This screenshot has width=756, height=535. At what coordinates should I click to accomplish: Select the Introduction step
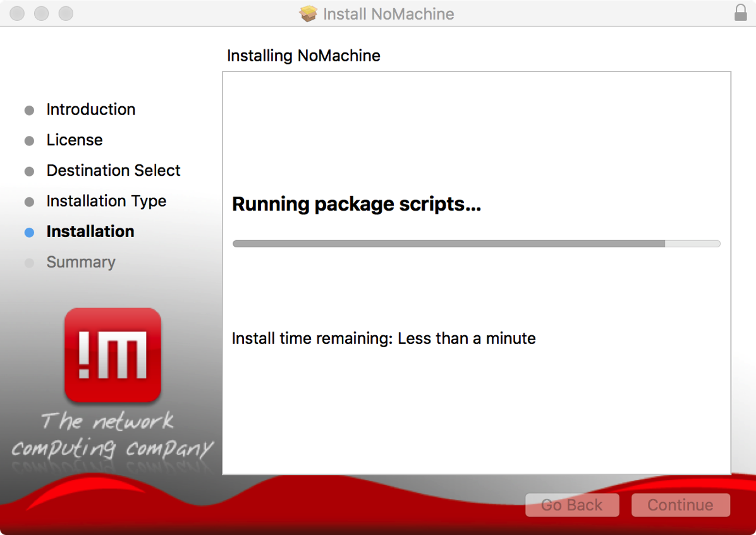90,109
